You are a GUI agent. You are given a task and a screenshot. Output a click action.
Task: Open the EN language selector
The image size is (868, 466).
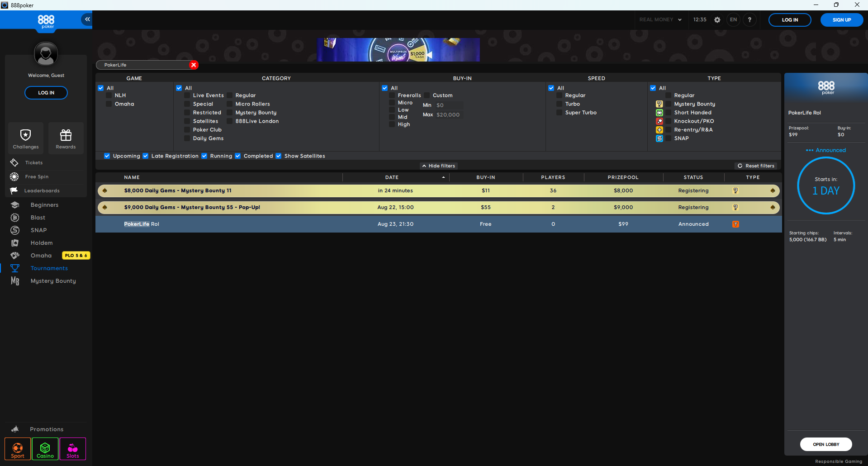(733, 20)
